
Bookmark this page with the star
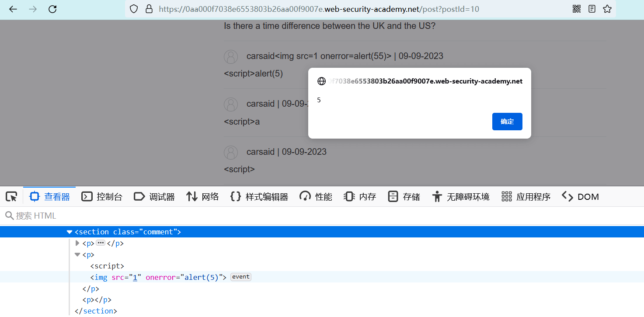(x=607, y=9)
